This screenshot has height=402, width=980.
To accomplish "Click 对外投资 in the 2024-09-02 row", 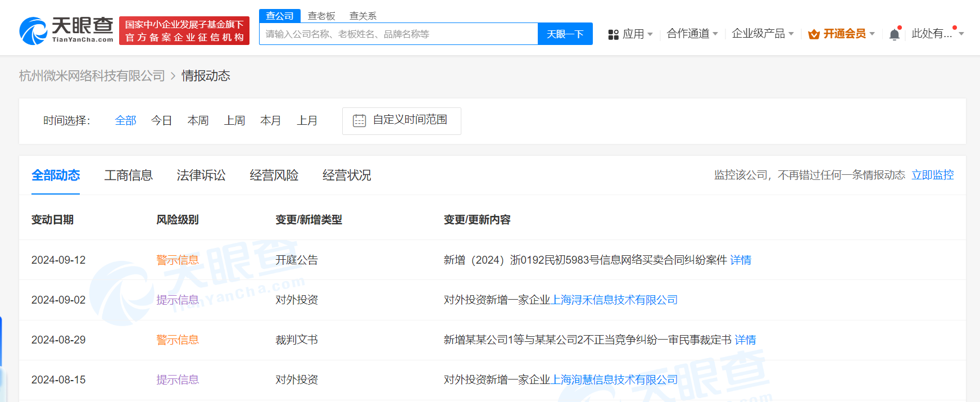I will (x=297, y=300).
